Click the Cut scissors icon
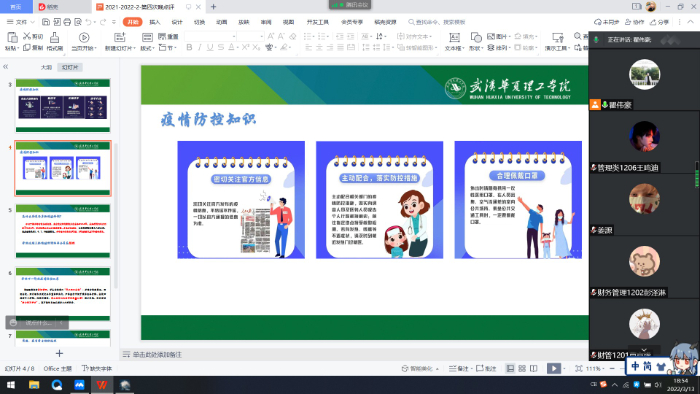Screen dimensions: 700x394 [x=27, y=36]
